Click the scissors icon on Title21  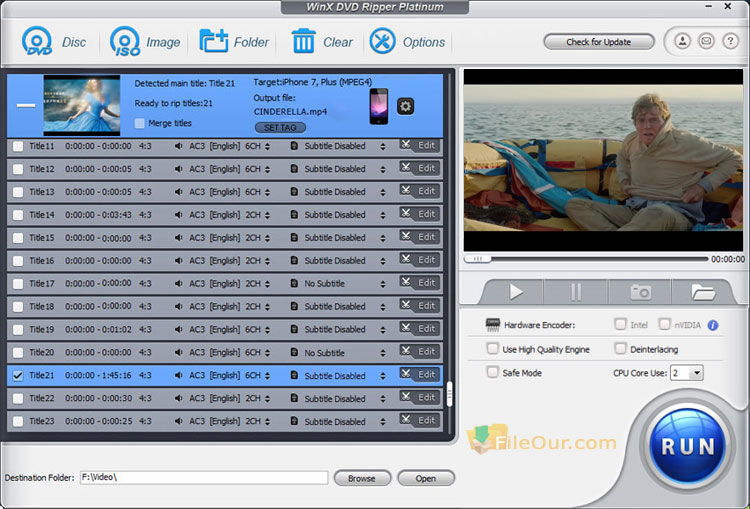406,374
